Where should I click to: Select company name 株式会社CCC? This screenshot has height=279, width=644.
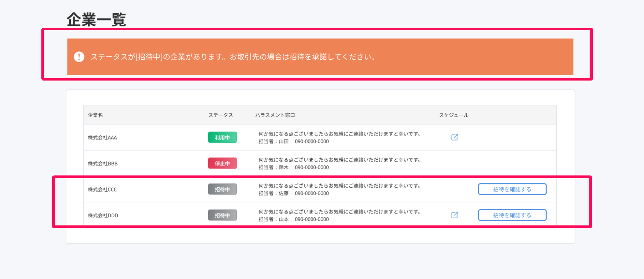click(x=102, y=189)
